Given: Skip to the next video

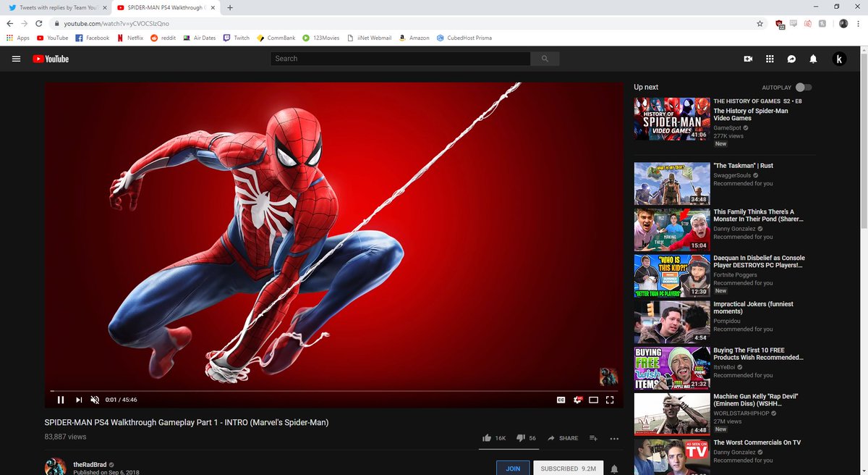Looking at the screenshot, I should (78, 400).
